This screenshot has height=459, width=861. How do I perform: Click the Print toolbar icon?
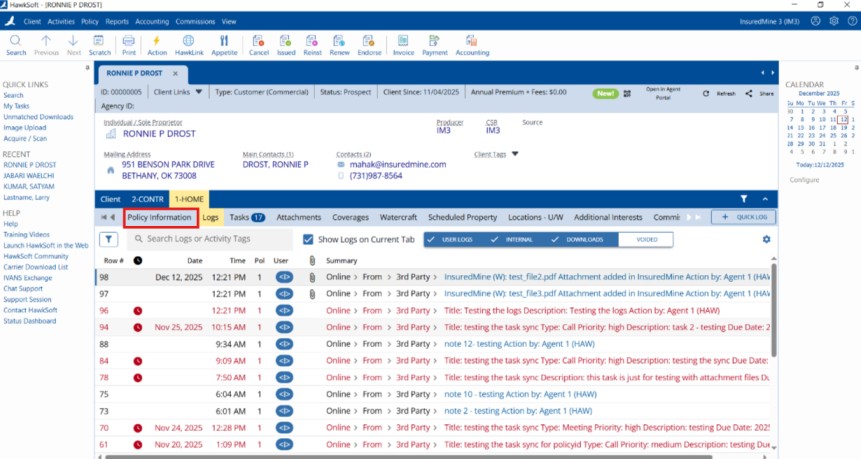[x=128, y=42]
